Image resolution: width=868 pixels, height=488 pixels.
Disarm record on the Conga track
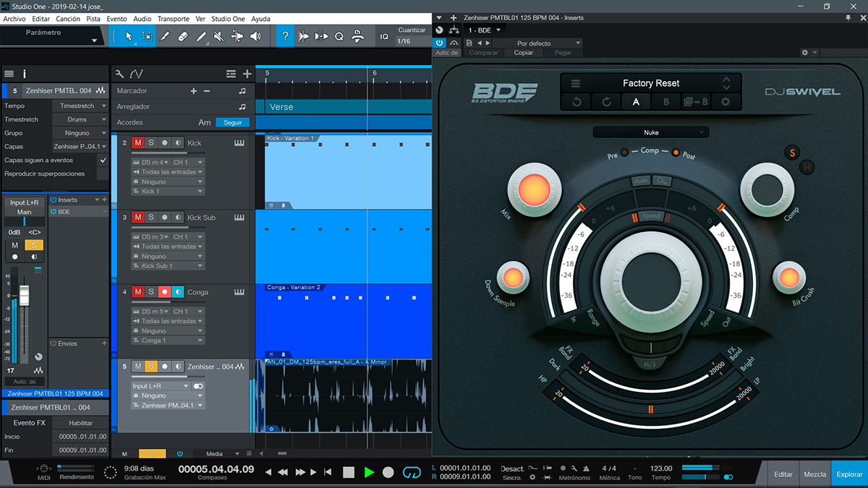165,292
